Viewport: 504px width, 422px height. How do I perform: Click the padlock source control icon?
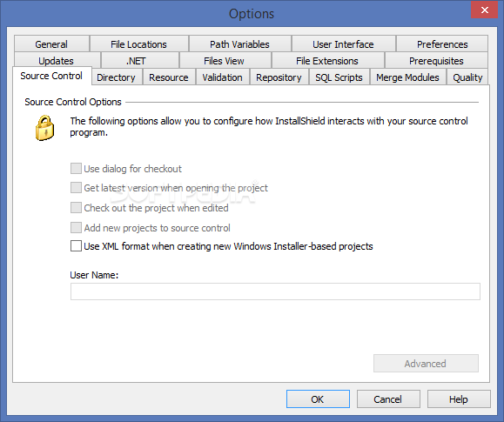click(x=44, y=128)
